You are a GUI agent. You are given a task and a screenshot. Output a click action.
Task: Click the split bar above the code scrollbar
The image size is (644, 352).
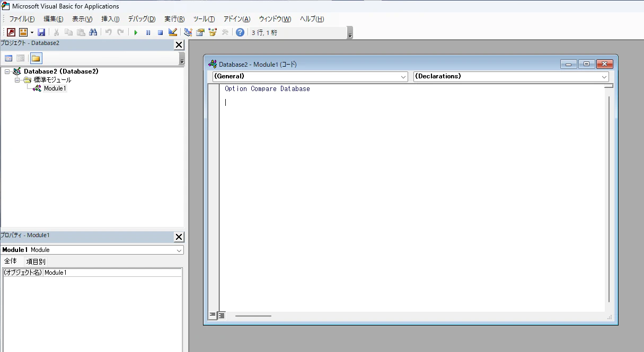tap(609, 86)
